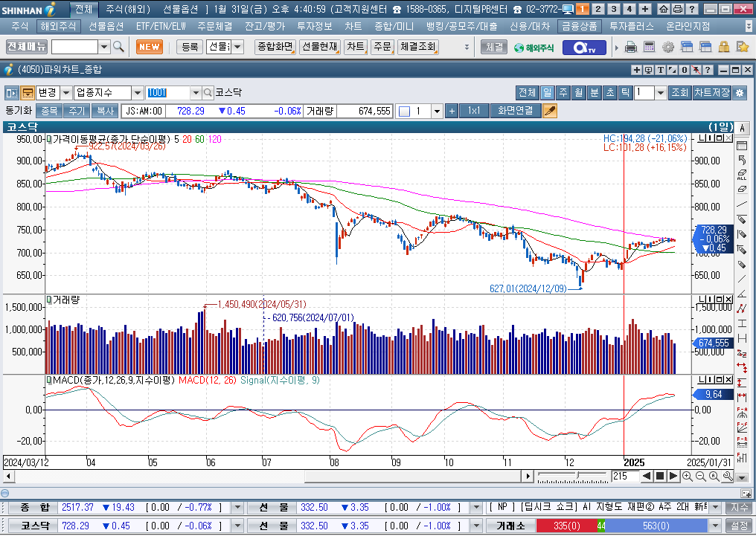Click the 조회 query button
This screenshot has width=756, height=536.
click(x=680, y=92)
